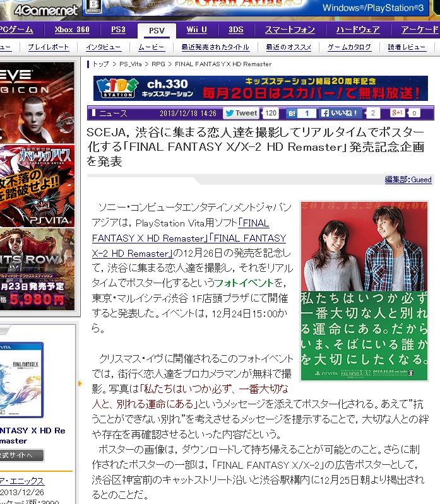Go to the ハードウェア tab

[358, 30]
